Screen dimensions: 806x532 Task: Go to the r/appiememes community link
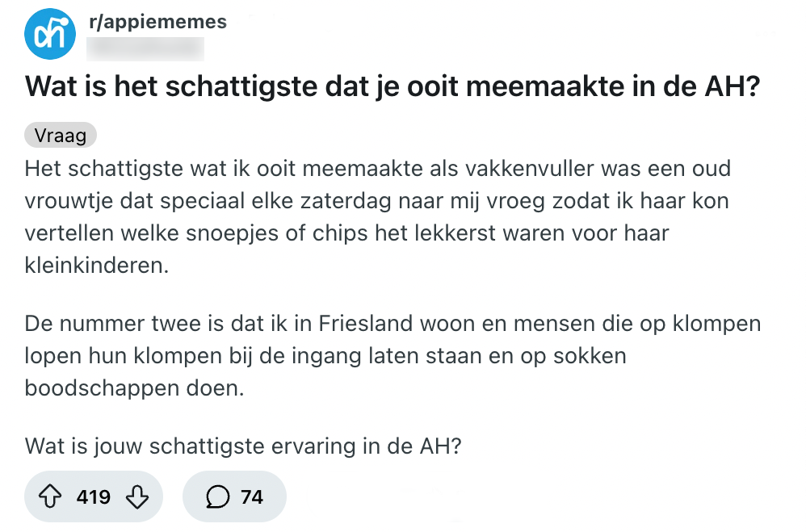(157, 22)
